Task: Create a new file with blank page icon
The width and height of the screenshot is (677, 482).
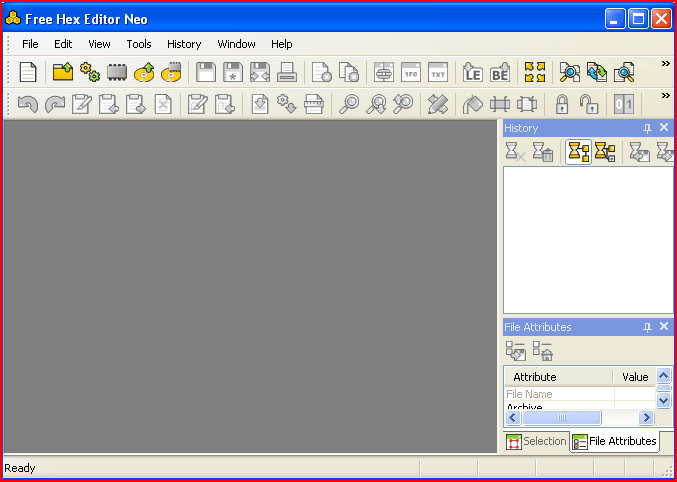Action: coord(28,72)
